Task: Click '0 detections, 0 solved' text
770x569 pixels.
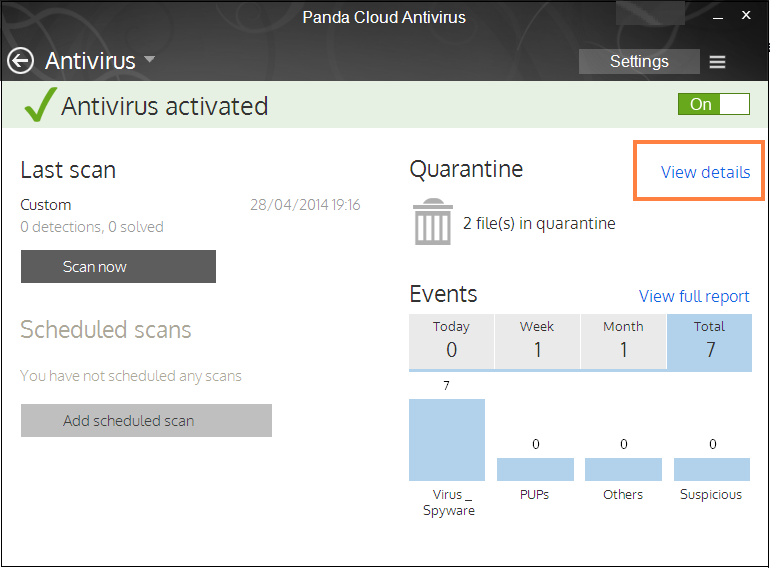Action: point(92,227)
